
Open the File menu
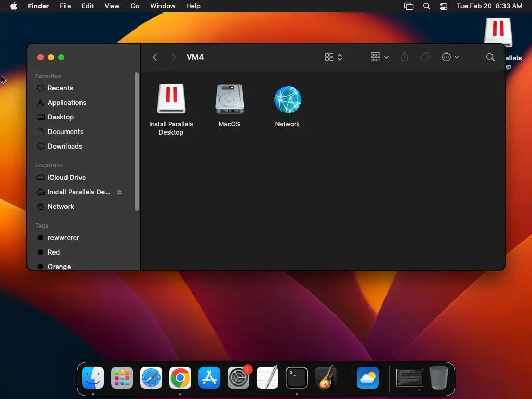[65, 6]
